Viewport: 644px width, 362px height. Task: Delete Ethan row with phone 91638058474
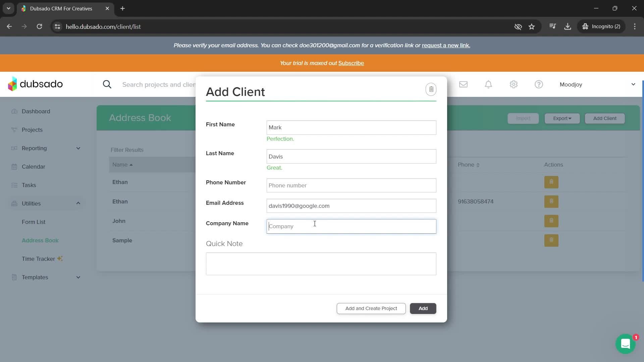(x=551, y=201)
